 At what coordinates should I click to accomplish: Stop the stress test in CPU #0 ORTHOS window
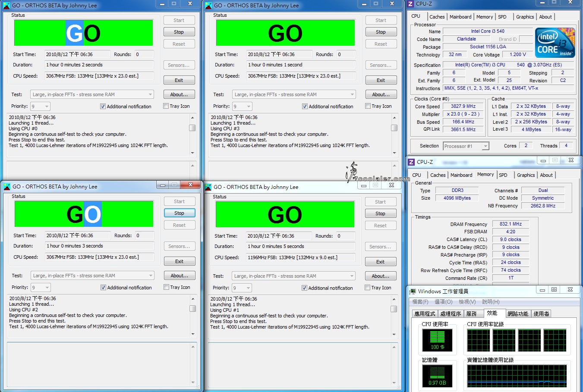[x=179, y=32]
